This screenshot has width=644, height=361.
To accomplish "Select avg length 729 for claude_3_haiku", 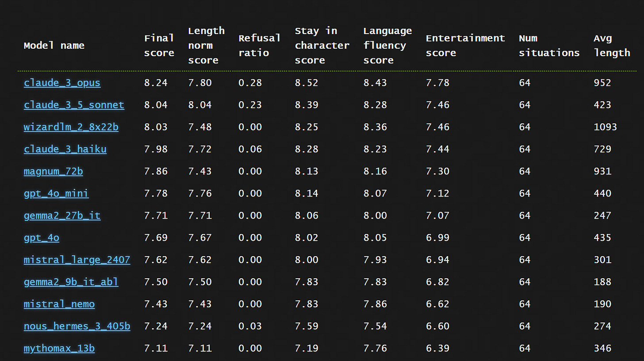I will [602, 149].
